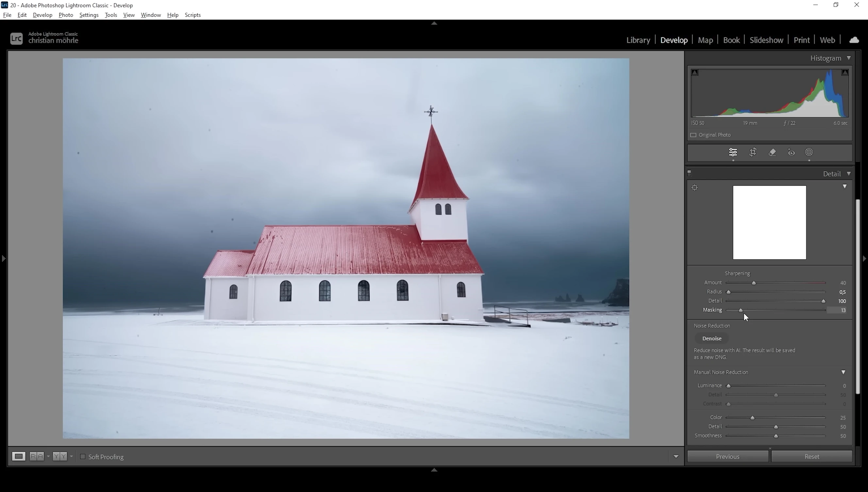Viewport: 868px width, 492px height.
Task: Click the detail zoom target picker icon
Action: [x=694, y=188]
